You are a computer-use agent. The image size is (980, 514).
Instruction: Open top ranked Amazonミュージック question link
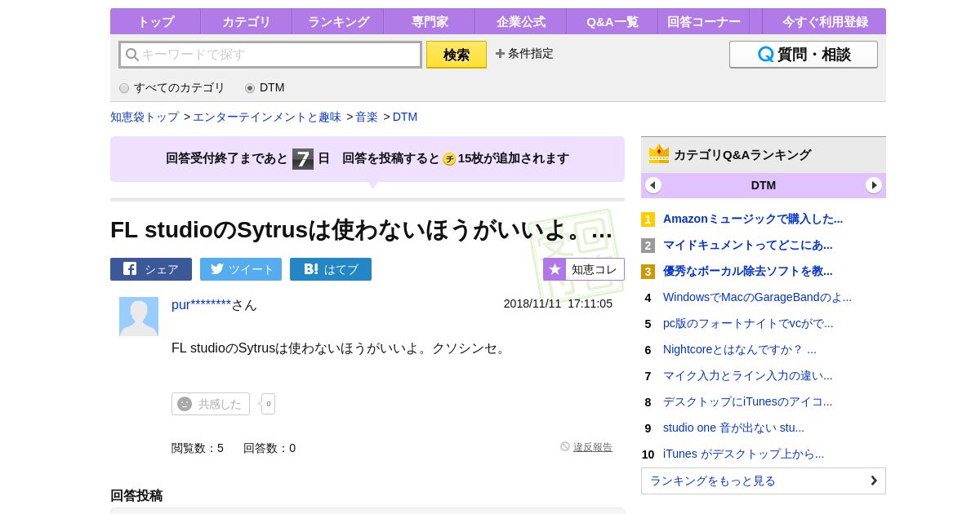point(753,219)
